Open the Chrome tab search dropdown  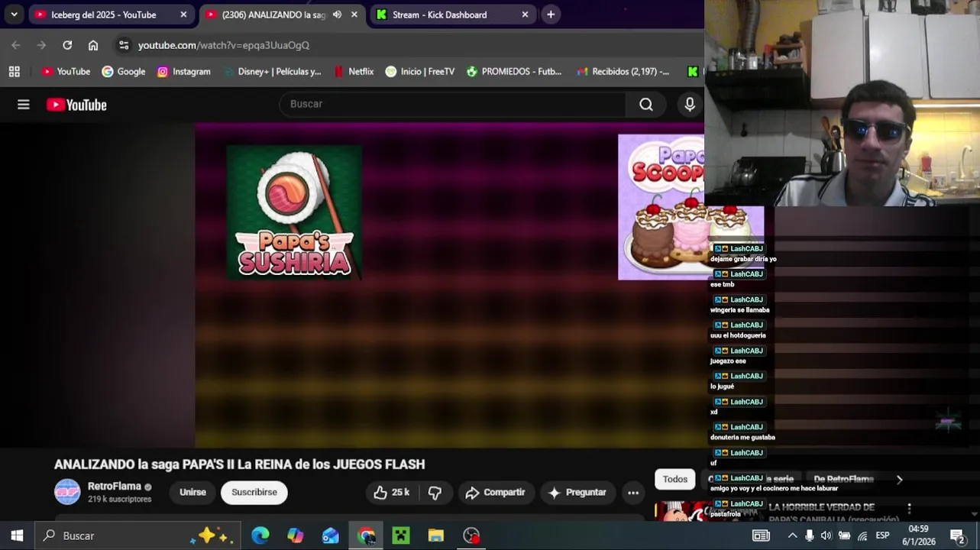[14, 15]
